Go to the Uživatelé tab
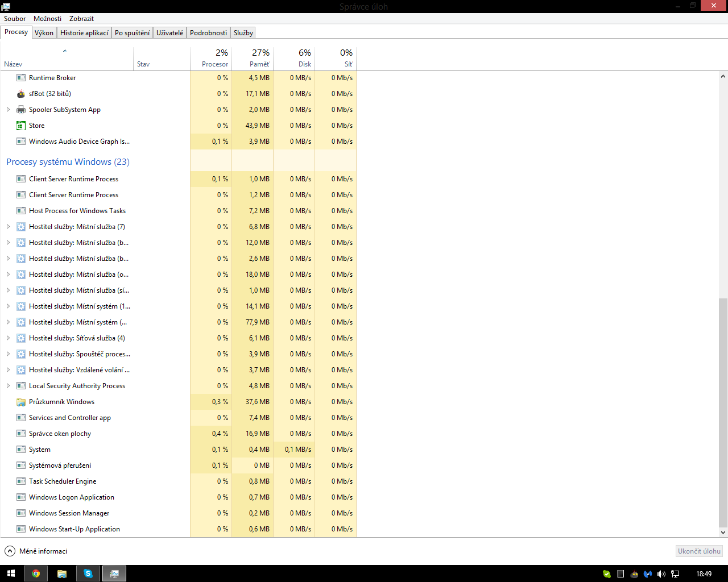 click(x=170, y=33)
